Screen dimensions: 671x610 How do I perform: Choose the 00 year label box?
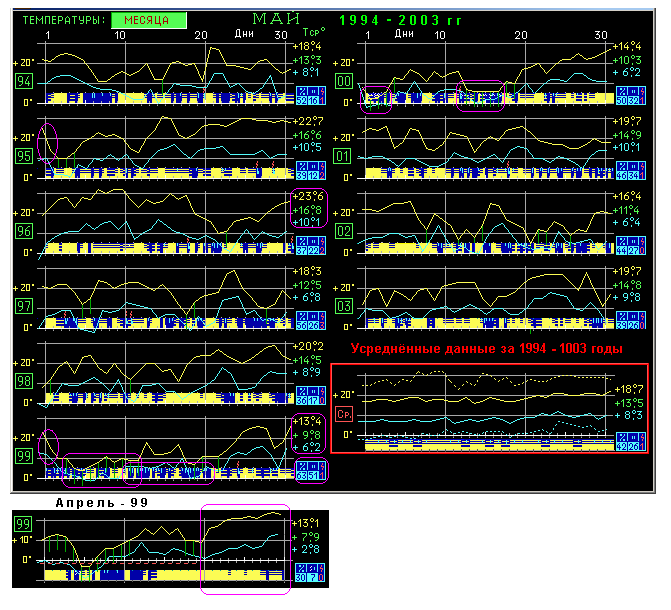pos(345,82)
